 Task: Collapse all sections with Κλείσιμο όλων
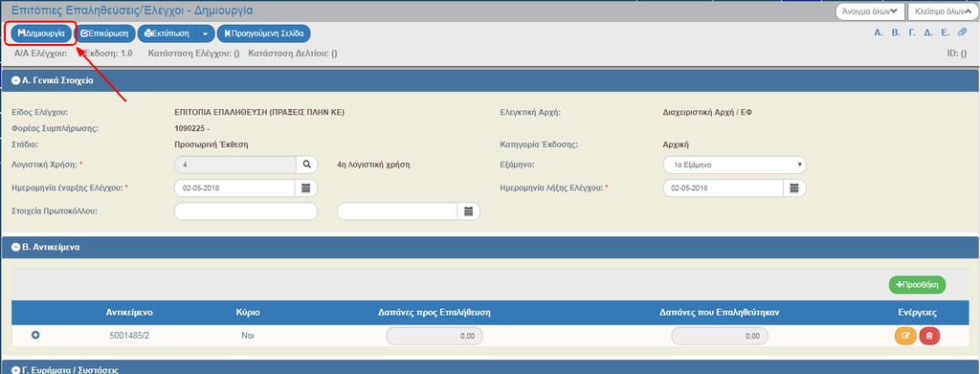tap(942, 11)
